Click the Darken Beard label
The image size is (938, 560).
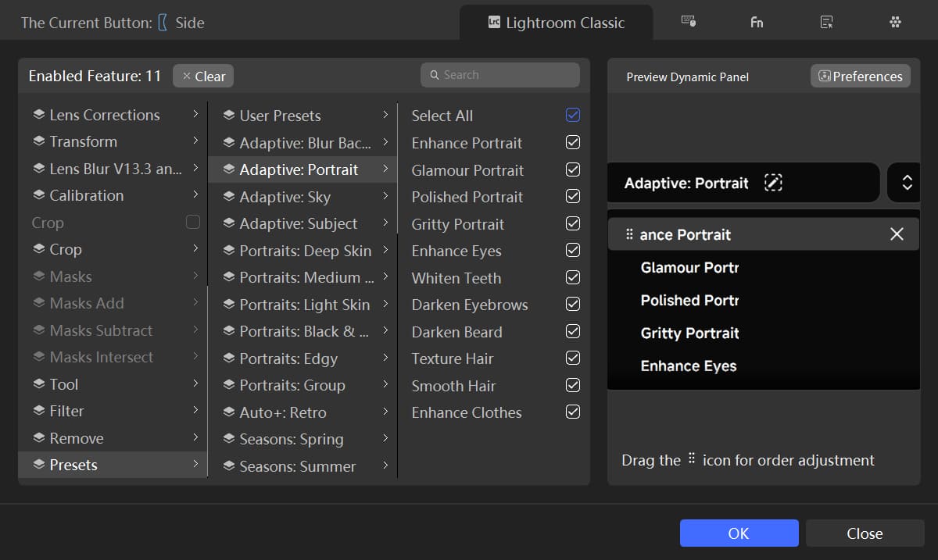point(456,332)
